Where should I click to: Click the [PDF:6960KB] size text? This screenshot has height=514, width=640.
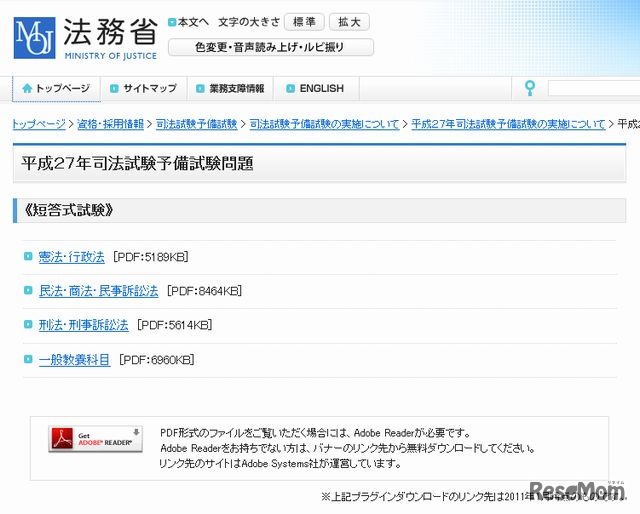click(156, 360)
